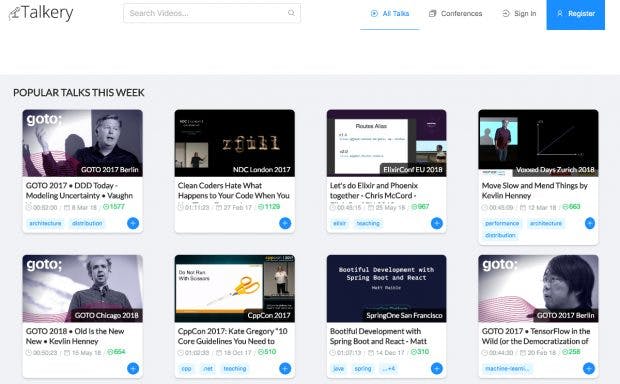This screenshot has width=620, height=384.
Task: Open title Bootiful Development with Spring Boot
Action: pos(378,336)
